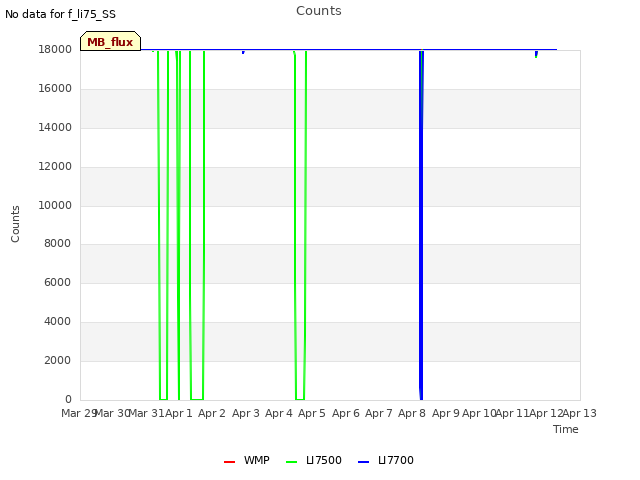Click the red WMP legend color marker
This screenshot has width=640, height=480.
(x=229, y=462)
